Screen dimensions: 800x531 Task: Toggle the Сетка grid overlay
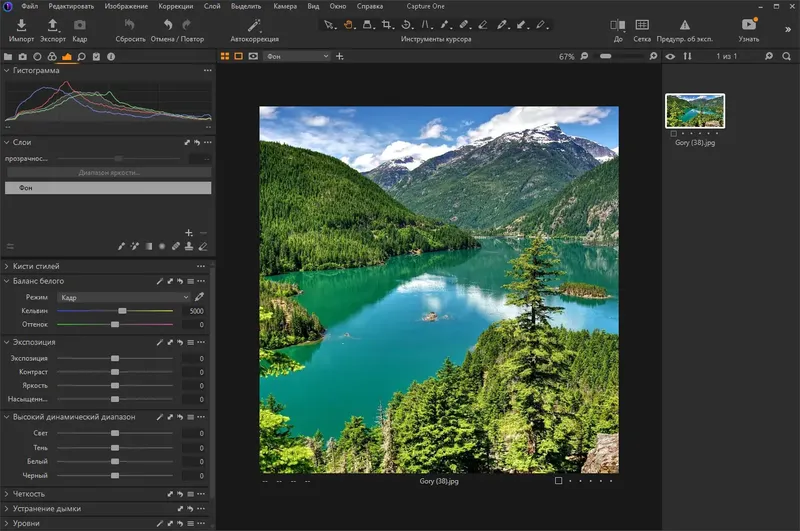pyautogui.click(x=642, y=24)
